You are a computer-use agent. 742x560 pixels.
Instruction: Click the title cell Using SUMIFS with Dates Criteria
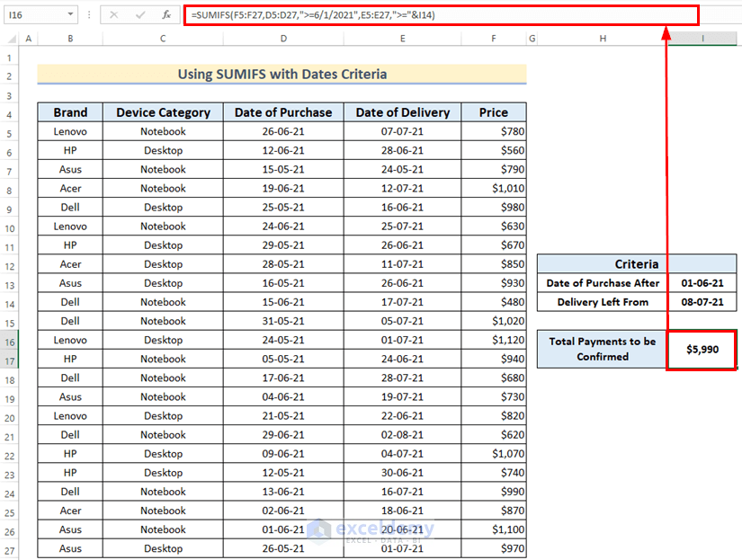click(282, 75)
